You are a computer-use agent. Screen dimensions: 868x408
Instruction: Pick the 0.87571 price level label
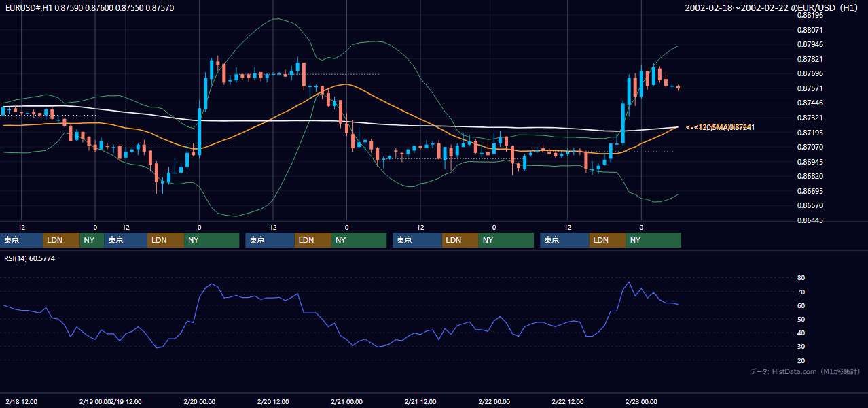(810, 88)
